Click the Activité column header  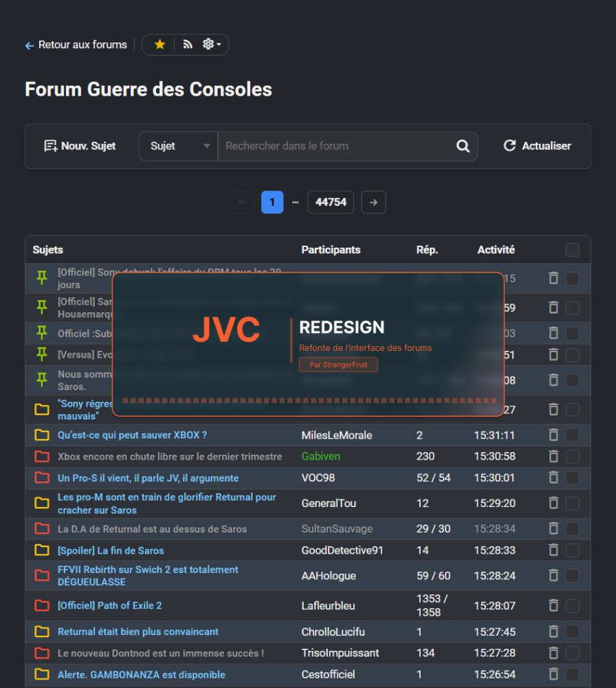pos(496,250)
